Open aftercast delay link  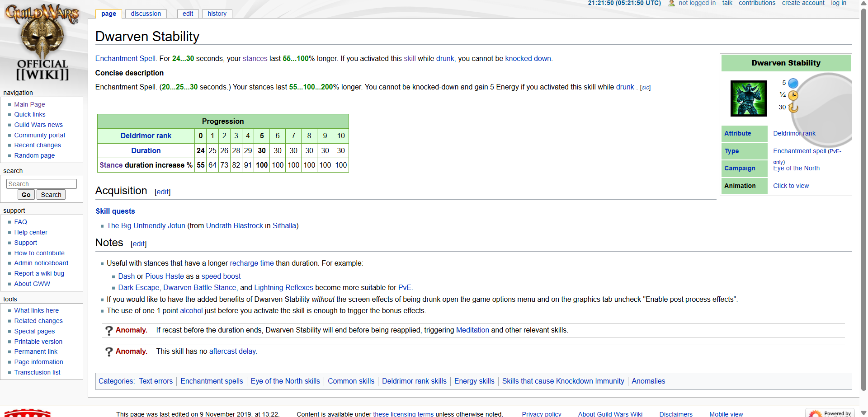(x=232, y=351)
